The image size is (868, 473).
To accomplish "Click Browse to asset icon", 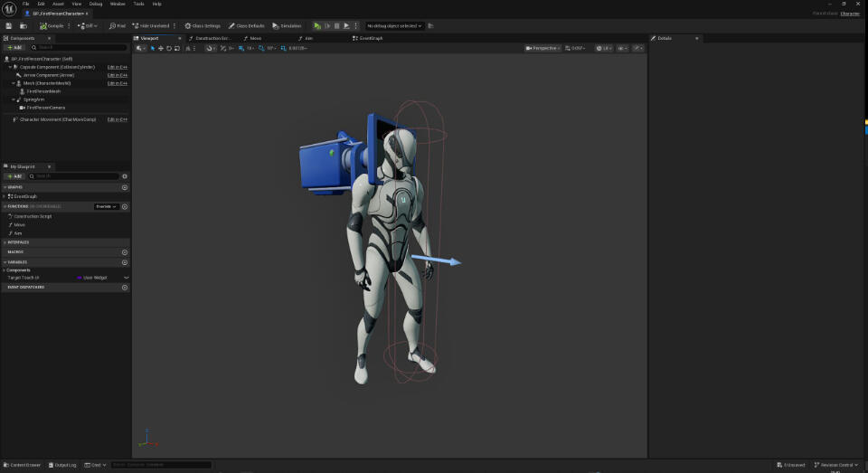I will click(x=24, y=26).
